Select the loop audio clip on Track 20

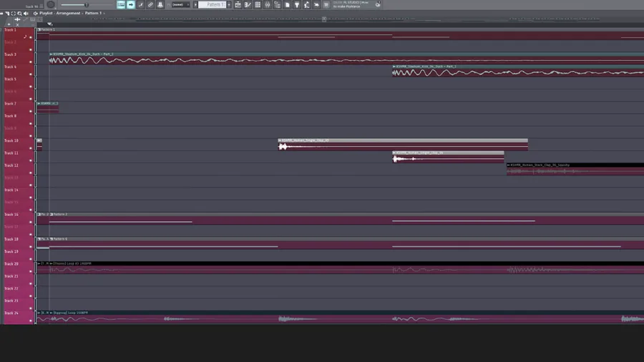pos(346,268)
